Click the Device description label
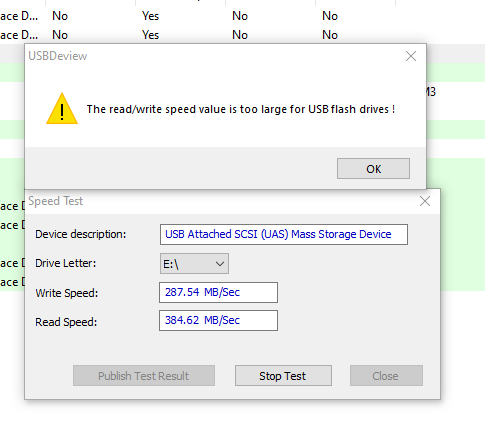 [x=81, y=234]
